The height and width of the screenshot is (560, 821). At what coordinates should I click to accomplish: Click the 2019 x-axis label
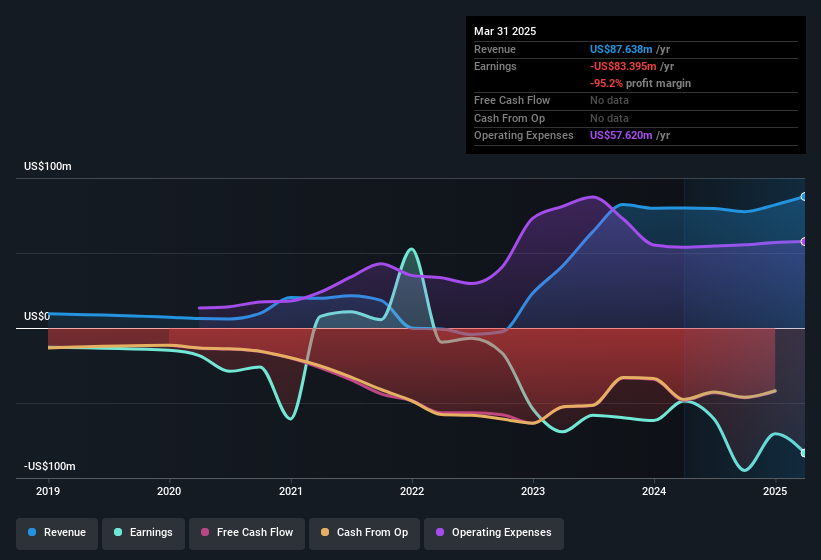(48, 491)
